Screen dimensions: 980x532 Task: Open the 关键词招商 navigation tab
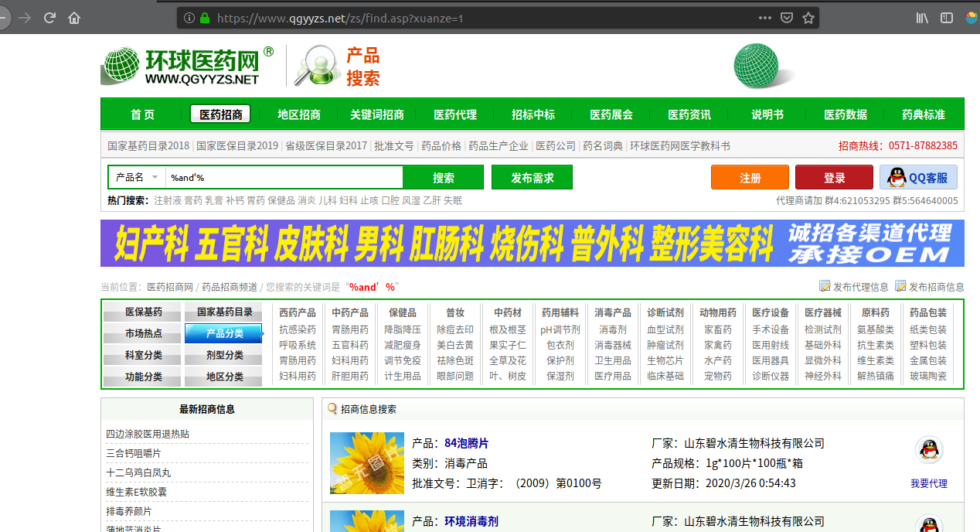(x=377, y=114)
